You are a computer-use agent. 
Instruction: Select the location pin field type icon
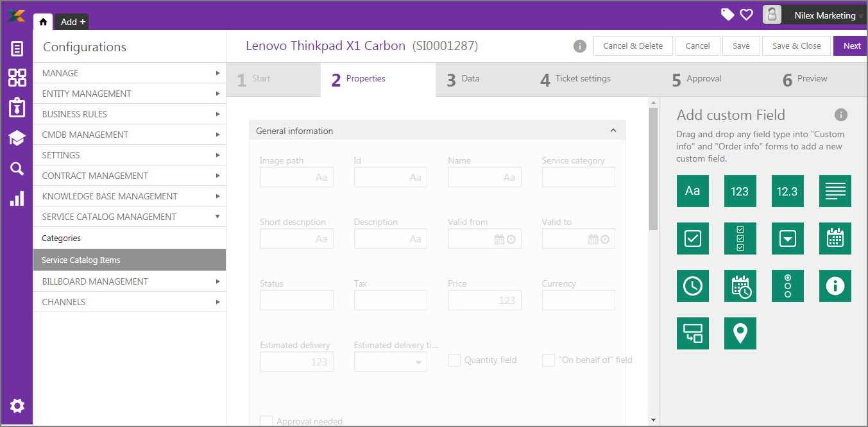pos(740,333)
